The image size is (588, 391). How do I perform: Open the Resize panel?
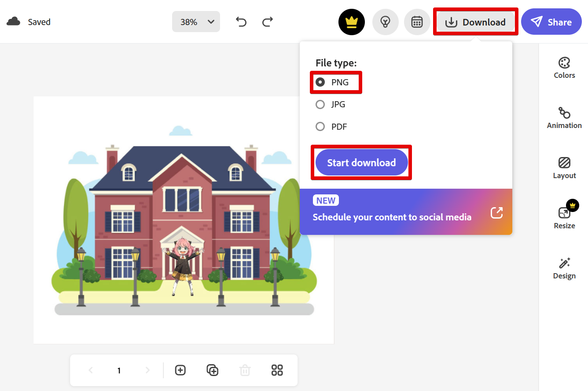click(564, 218)
